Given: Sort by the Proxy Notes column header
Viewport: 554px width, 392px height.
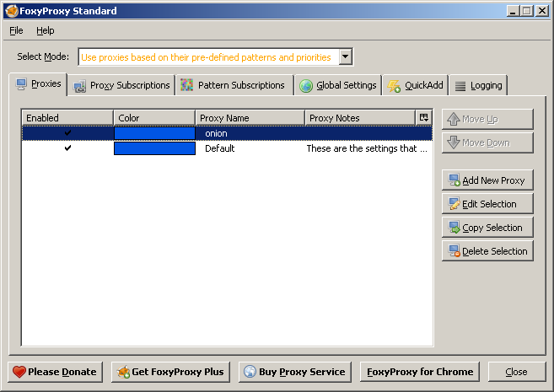Looking at the screenshot, I should click(360, 118).
